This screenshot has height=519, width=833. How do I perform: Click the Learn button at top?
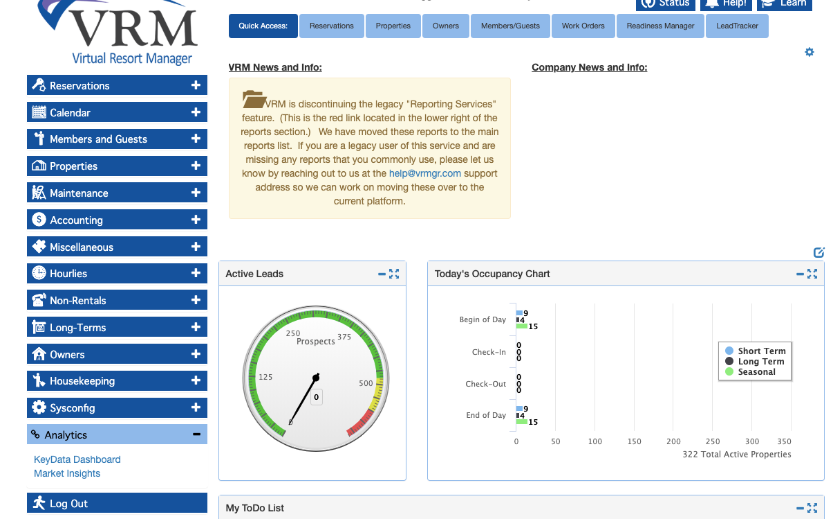click(x=784, y=4)
